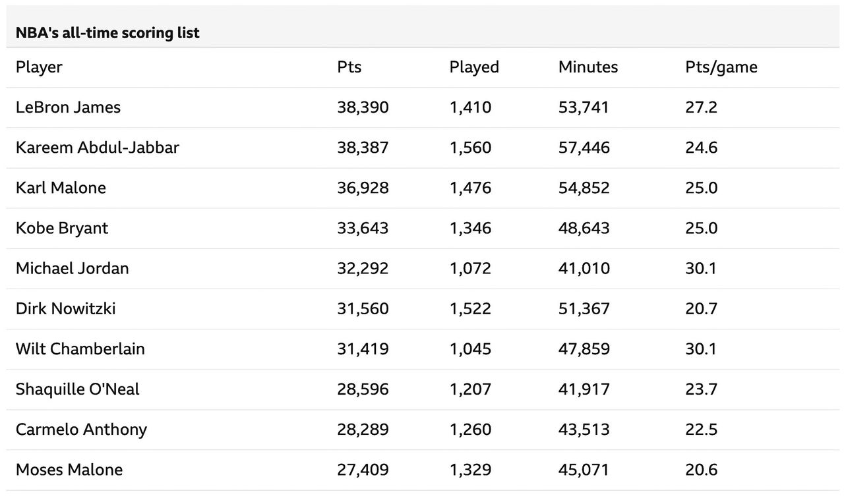
Task: Click the Kobe Bryant player name
Action: click(62, 228)
